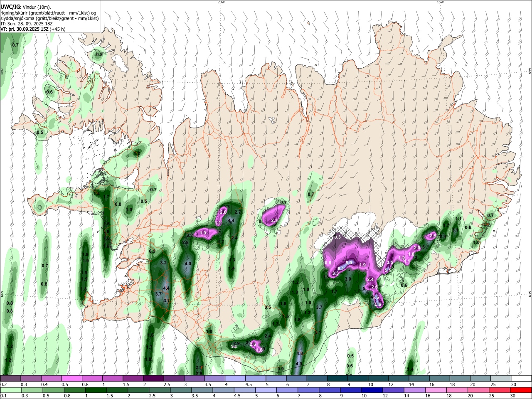Click the '0.1' label in the rain legend
The image size is (532, 399).
click(x=3, y=396)
